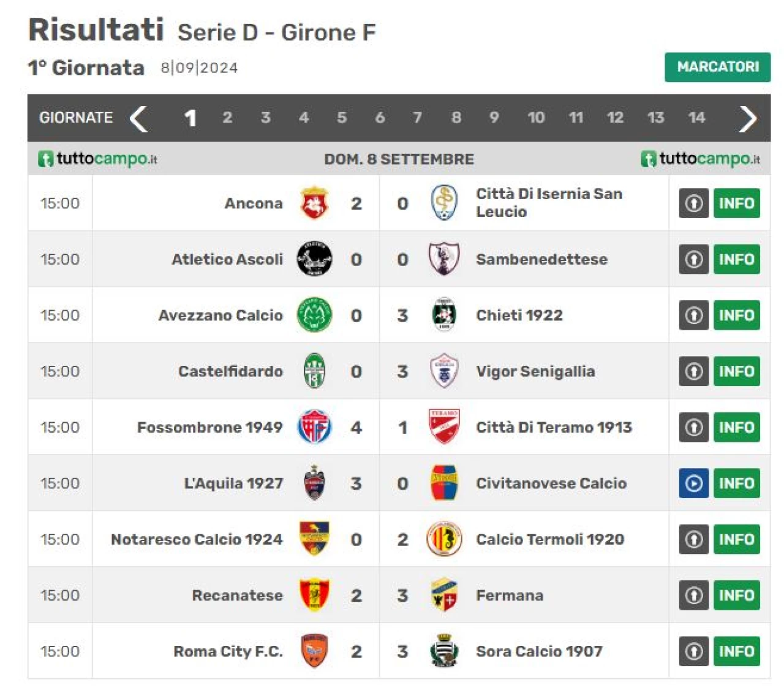The width and height of the screenshot is (784, 690).
Task: Click the arrow icon in the Ancona match row
Action: pyautogui.click(x=693, y=203)
